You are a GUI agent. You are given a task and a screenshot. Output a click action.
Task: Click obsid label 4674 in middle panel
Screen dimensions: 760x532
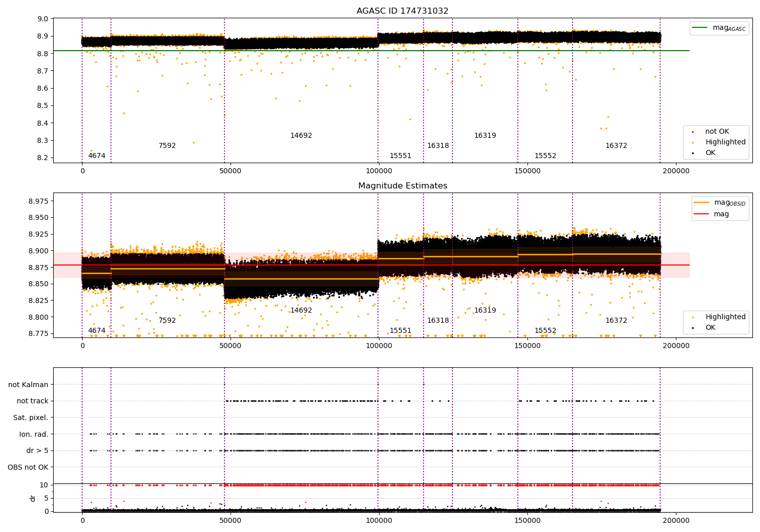coord(97,331)
